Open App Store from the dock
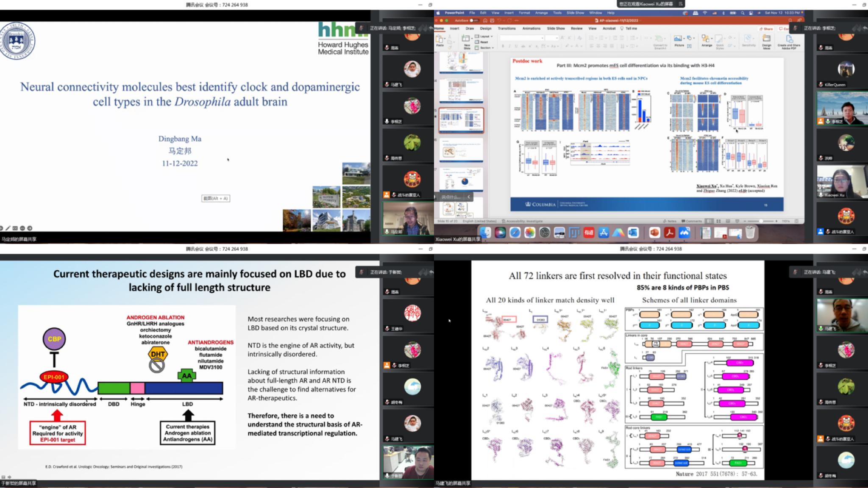The height and width of the screenshot is (488, 868). [604, 232]
